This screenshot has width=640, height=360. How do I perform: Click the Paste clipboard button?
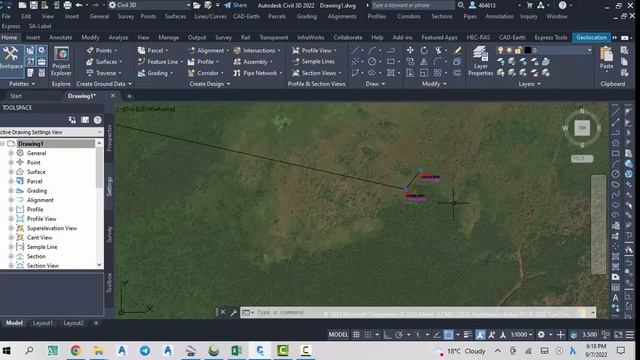pyautogui.click(x=607, y=58)
